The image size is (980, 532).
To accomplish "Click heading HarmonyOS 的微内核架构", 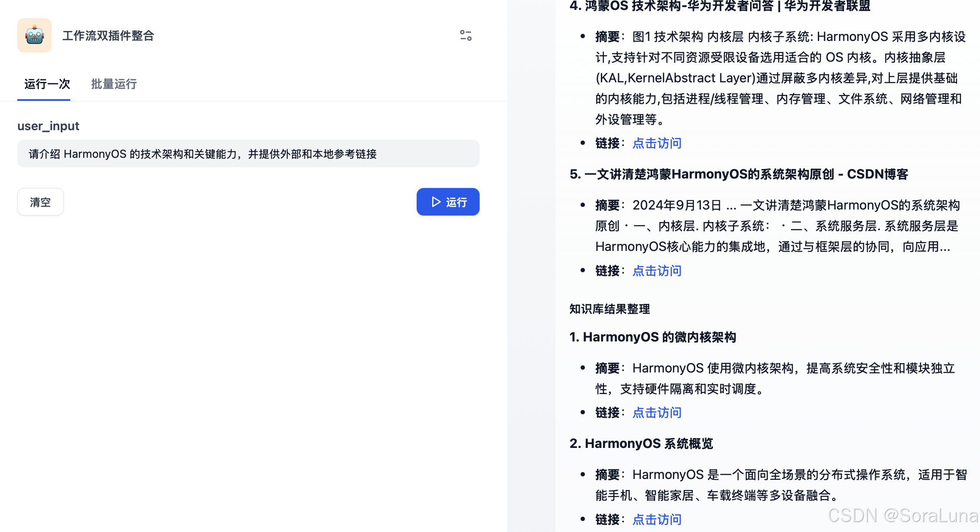I will click(x=652, y=337).
